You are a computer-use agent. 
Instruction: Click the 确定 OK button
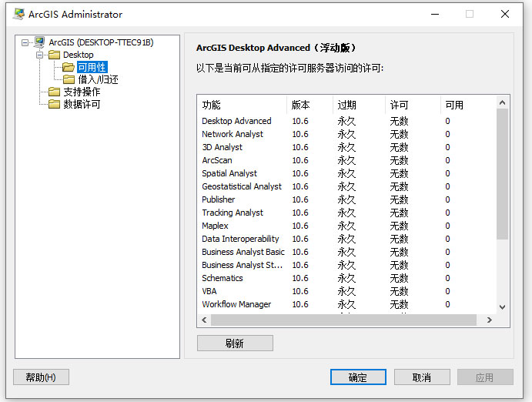click(x=358, y=377)
